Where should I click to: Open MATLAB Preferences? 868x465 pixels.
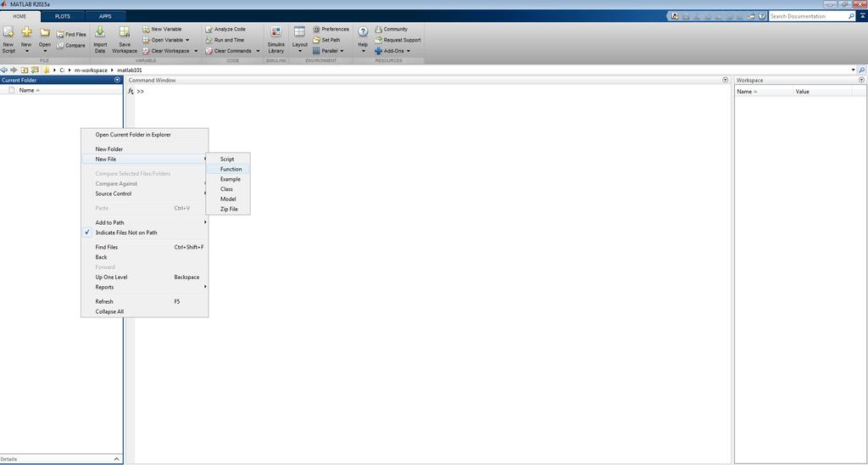click(x=331, y=29)
